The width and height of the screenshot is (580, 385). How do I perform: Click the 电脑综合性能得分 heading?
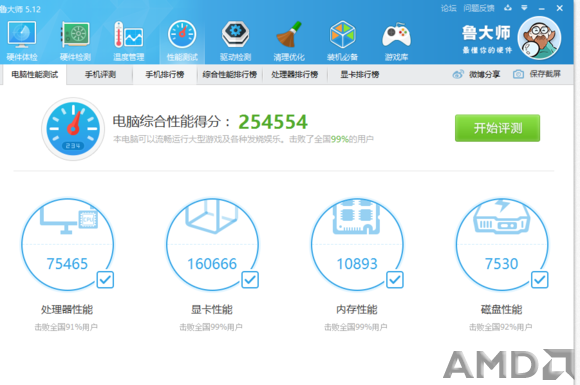(172, 122)
